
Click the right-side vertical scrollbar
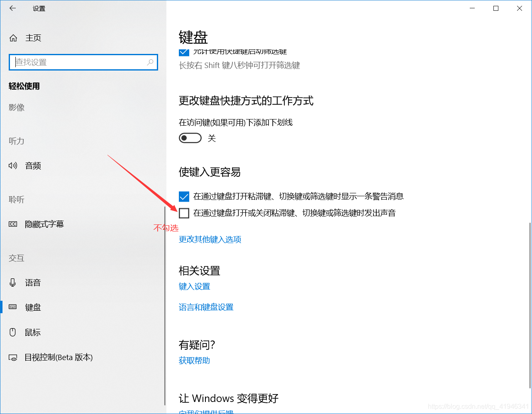point(530,305)
